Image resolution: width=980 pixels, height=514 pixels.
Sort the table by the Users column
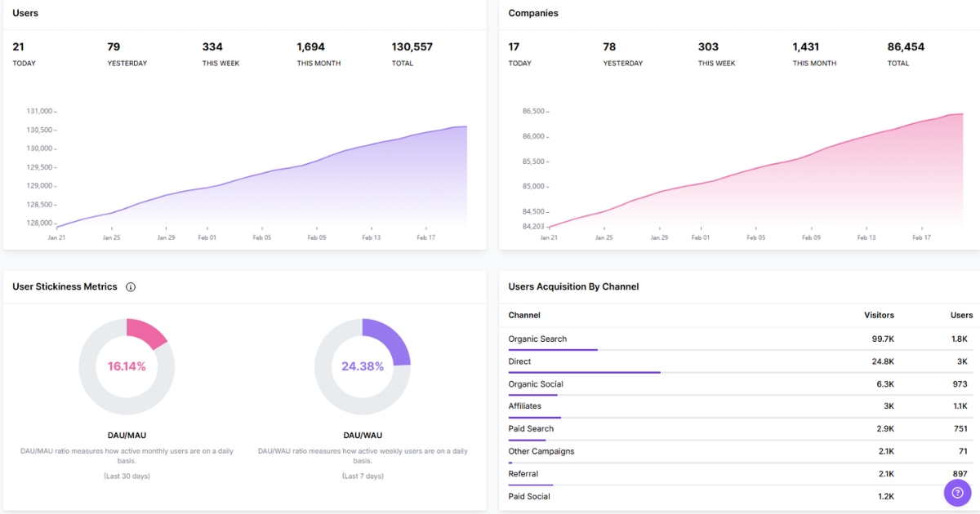[x=961, y=315]
